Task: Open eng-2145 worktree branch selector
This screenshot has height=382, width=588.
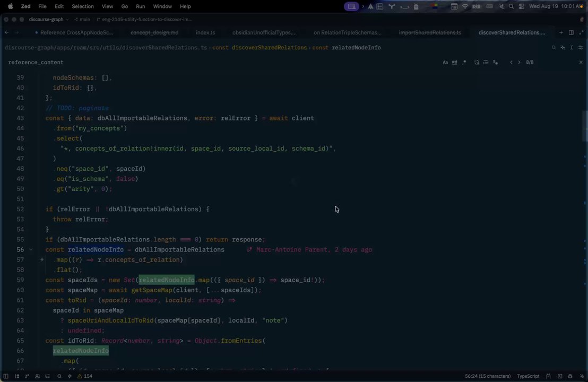Action: [x=144, y=19]
